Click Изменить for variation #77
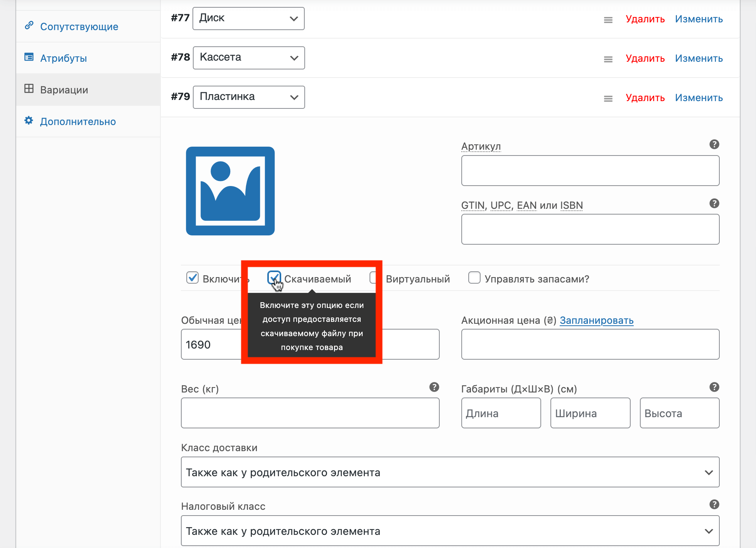 point(699,19)
